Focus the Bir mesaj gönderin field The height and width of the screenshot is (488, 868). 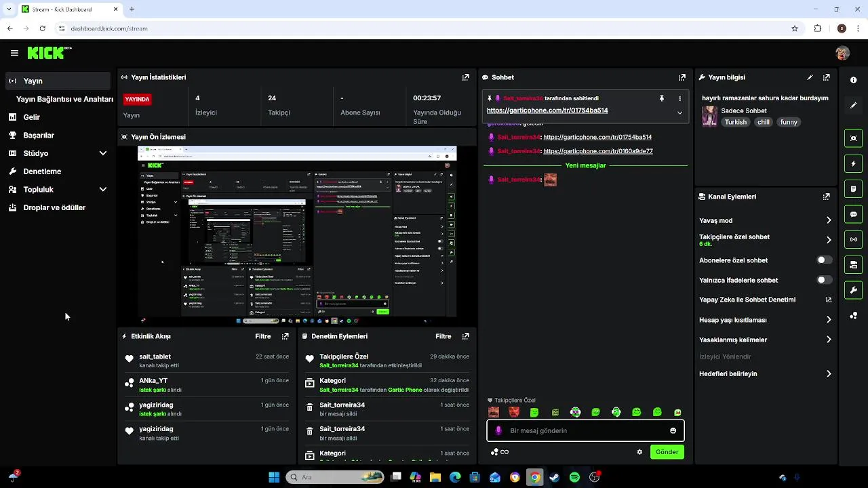585,430
